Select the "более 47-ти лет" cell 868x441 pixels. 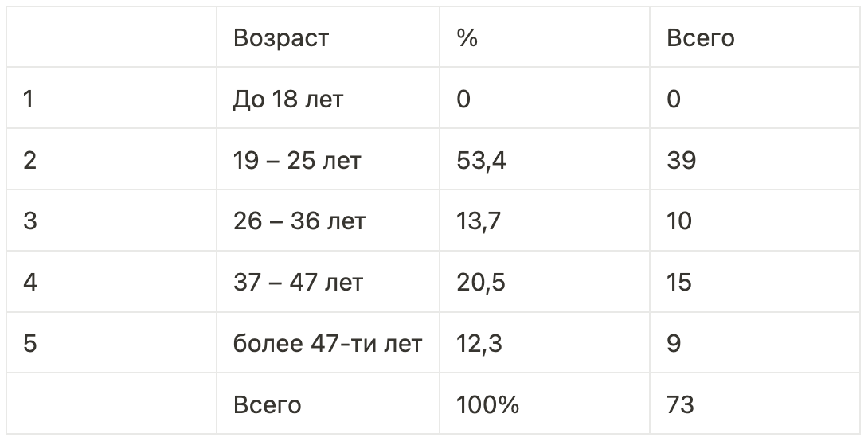pyautogui.click(x=327, y=343)
